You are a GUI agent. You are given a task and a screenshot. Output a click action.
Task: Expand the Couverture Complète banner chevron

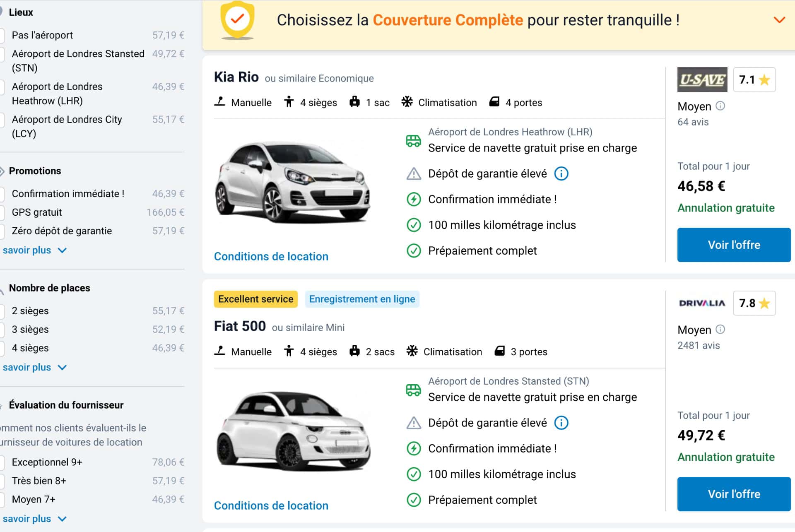tap(779, 20)
